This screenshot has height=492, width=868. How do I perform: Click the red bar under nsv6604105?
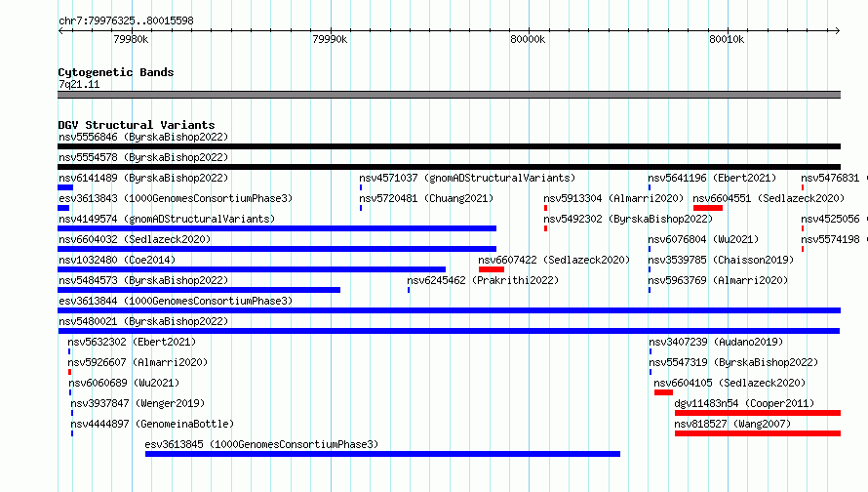tap(663, 392)
